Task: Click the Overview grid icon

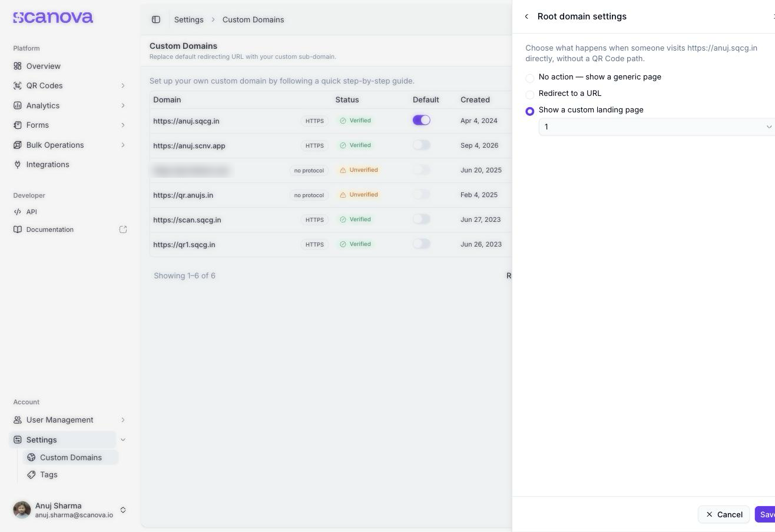Action: 18,66
